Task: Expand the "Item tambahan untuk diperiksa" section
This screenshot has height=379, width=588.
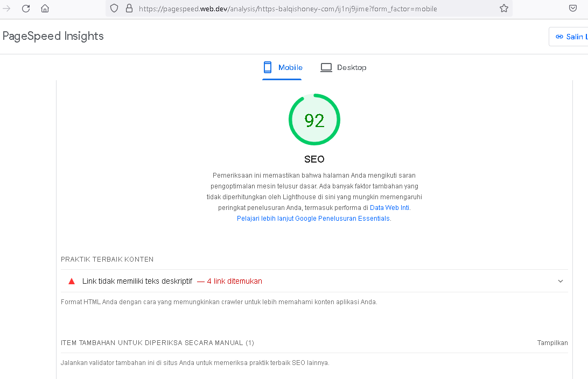Action: [x=157, y=343]
